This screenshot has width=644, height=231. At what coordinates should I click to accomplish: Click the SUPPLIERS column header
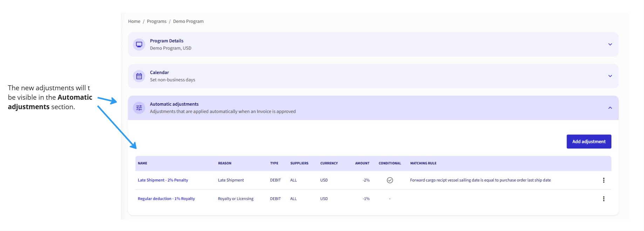(x=299, y=163)
